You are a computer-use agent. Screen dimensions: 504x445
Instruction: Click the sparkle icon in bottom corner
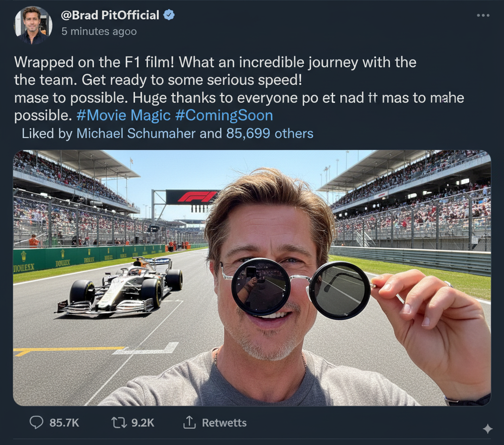coord(487,429)
